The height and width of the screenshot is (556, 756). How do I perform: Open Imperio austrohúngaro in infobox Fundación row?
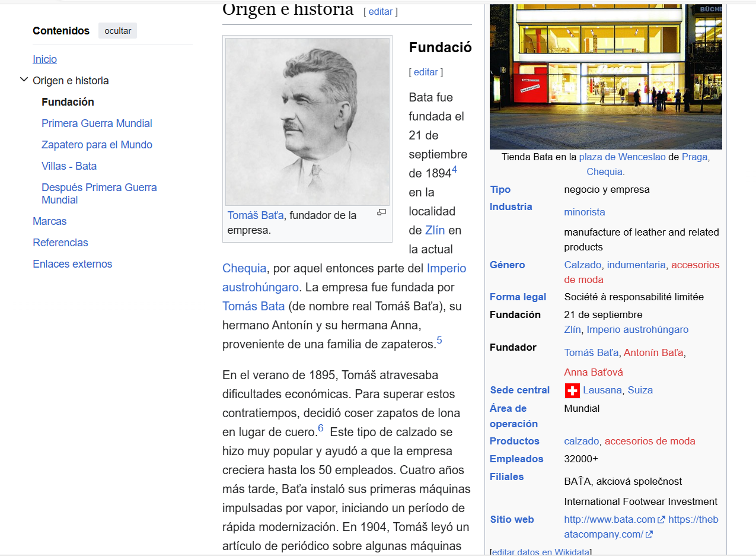point(638,330)
